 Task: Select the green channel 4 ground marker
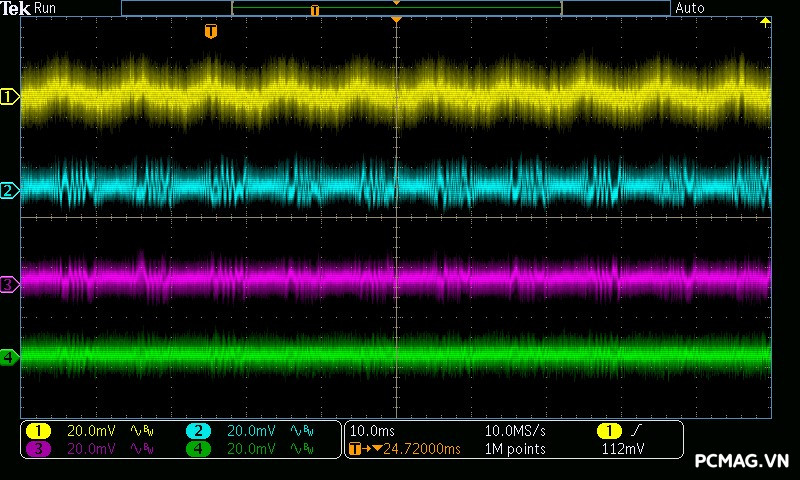[10, 356]
